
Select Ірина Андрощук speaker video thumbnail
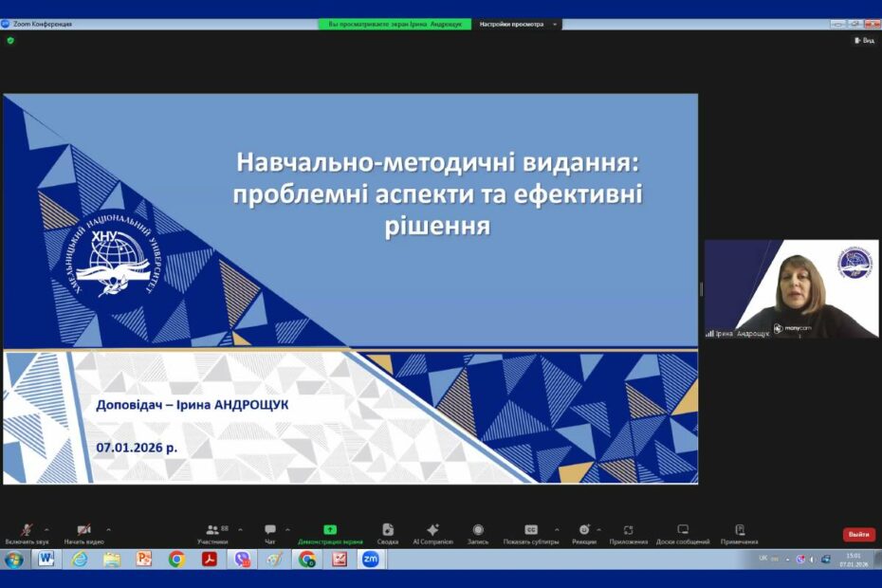[x=791, y=288]
